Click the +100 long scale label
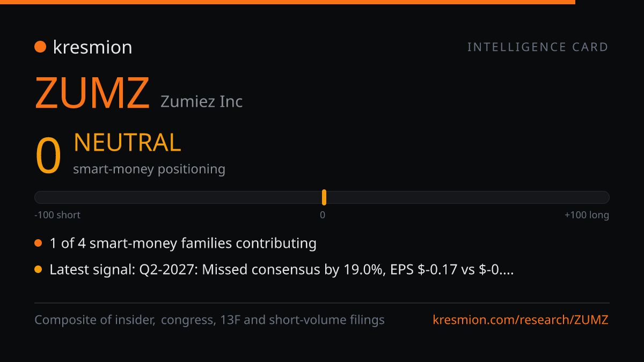644x362 pixels. click(587, 215)
